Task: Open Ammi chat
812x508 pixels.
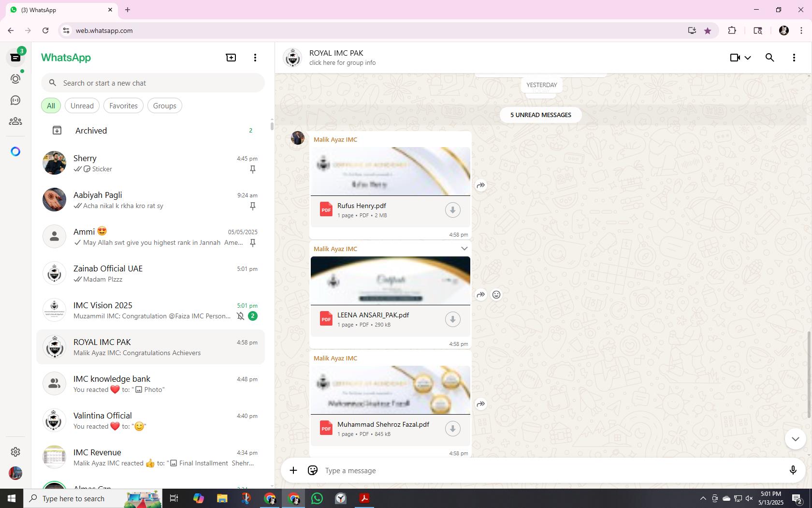Action: pyautogui.click(x=150, y=237)
